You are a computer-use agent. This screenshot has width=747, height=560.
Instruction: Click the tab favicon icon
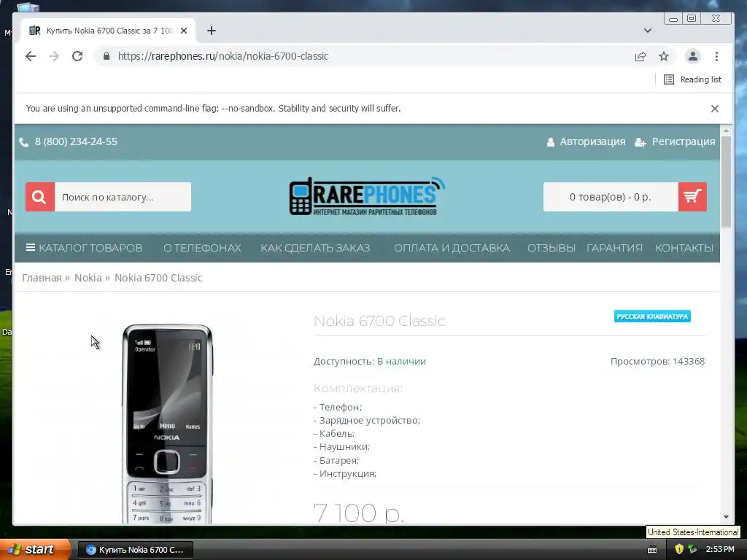tap(35, 31)
